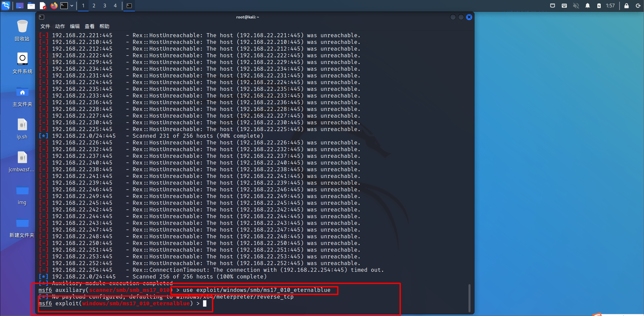Screen dimensions: 644x316
Task: Select the 新建文件夹 desktop folder
Action: pos(22,227)
